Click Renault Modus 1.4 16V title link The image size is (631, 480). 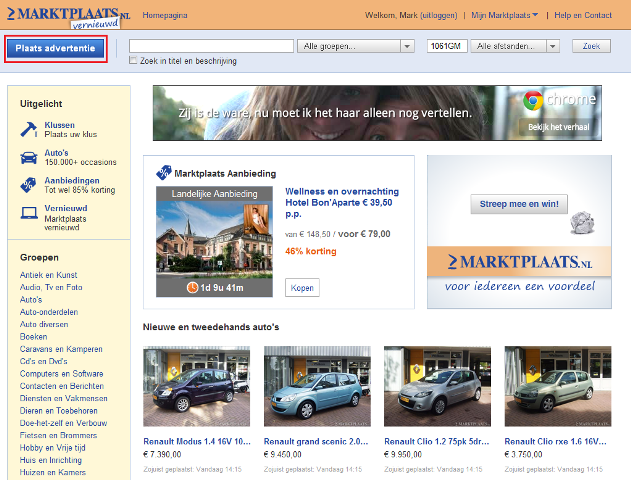point(197,441)
